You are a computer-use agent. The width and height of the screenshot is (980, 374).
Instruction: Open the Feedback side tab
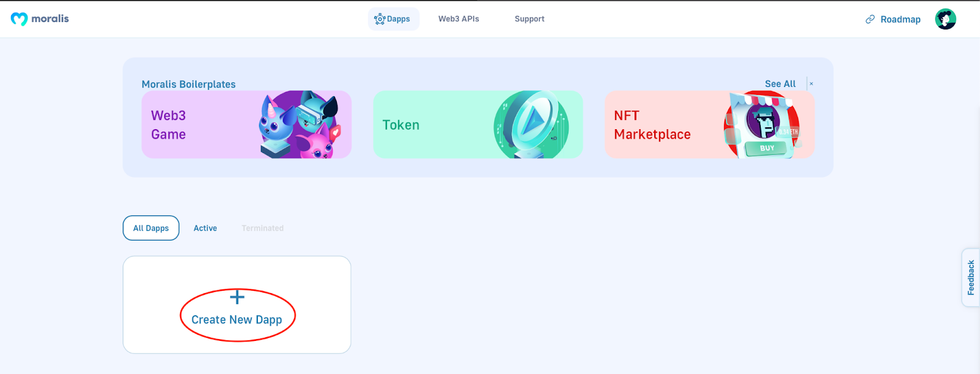[x=971, y=277]
